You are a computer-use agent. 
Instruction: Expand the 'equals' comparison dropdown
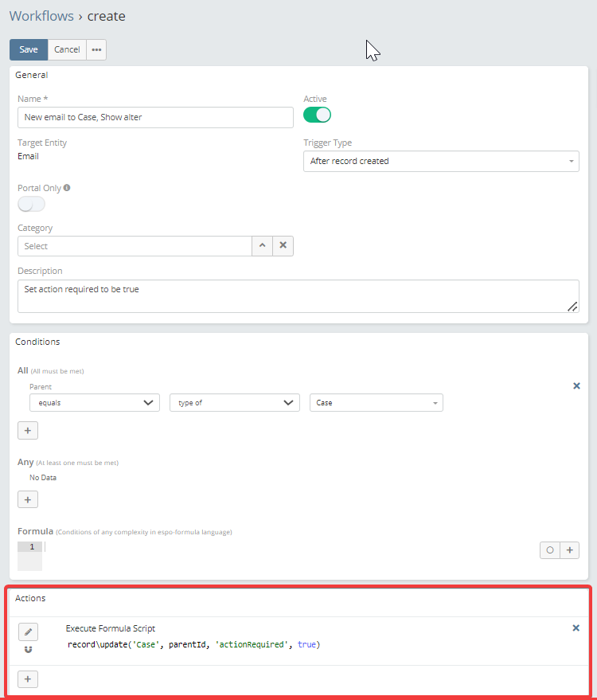[x=95, y=403]
